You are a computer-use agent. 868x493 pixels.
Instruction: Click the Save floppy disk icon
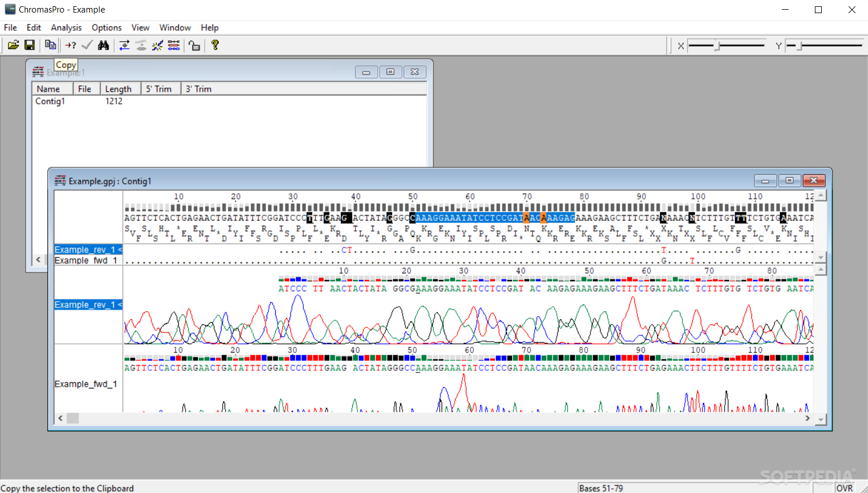(30, 45)
